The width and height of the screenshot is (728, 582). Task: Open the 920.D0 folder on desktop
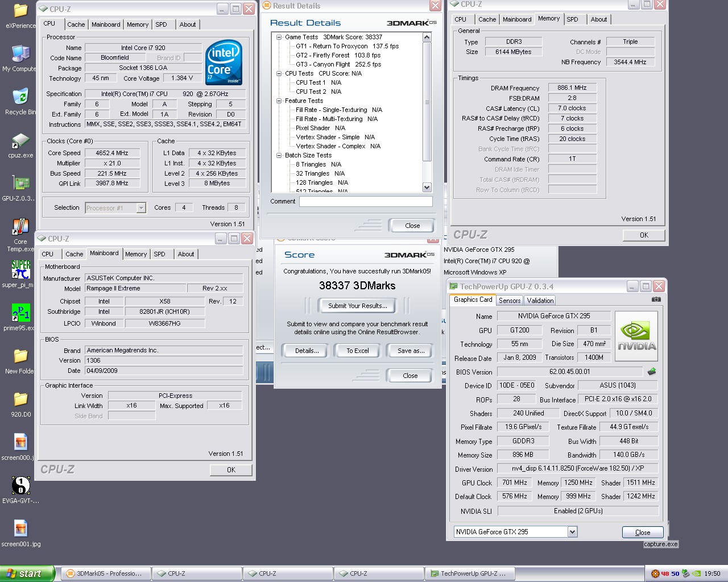(x=20, y=400)
